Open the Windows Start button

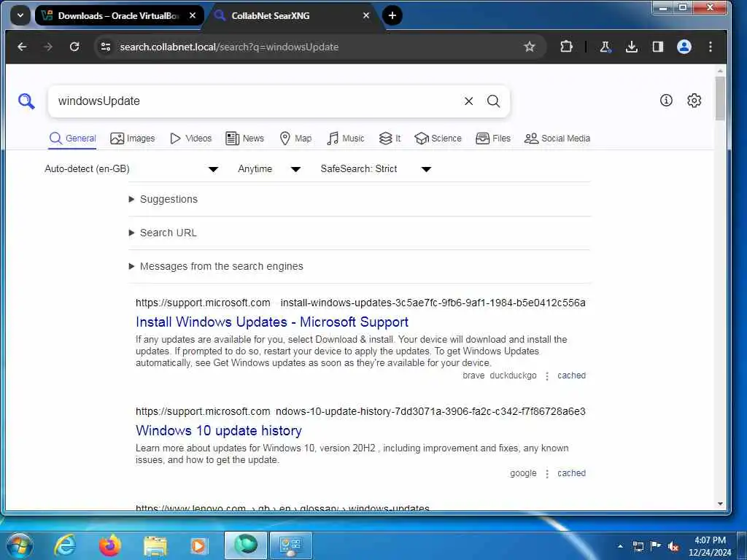pos(20,545)
